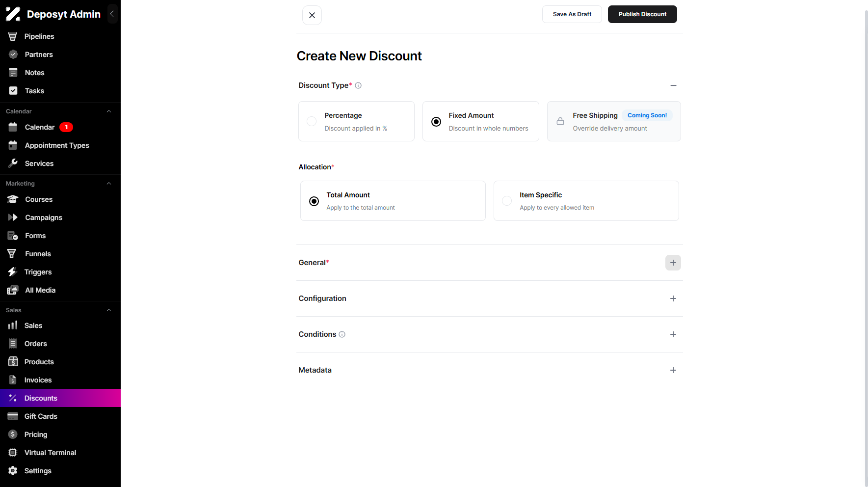Close the Create New Discount form

312,15
